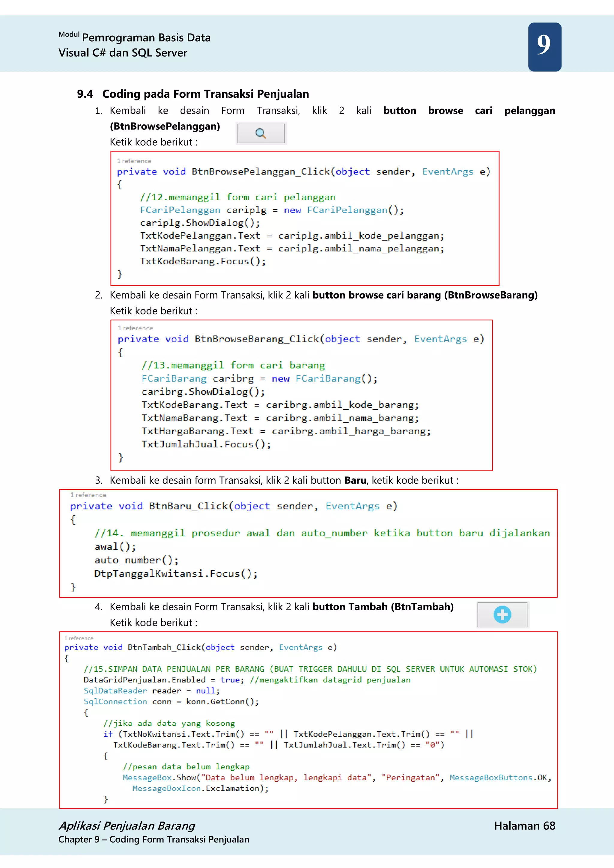
Task: Click the '1 reference' label above BtnBaru_Click
Action: tap(88, 495)
